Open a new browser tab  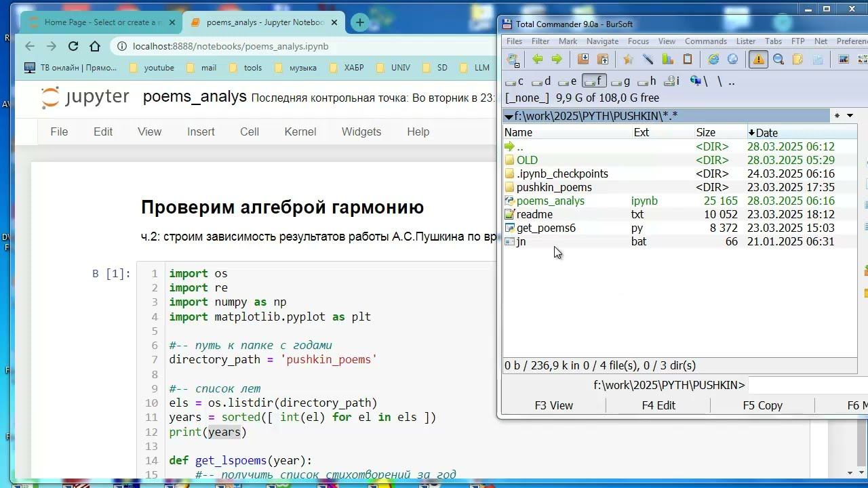coord(359,22)
